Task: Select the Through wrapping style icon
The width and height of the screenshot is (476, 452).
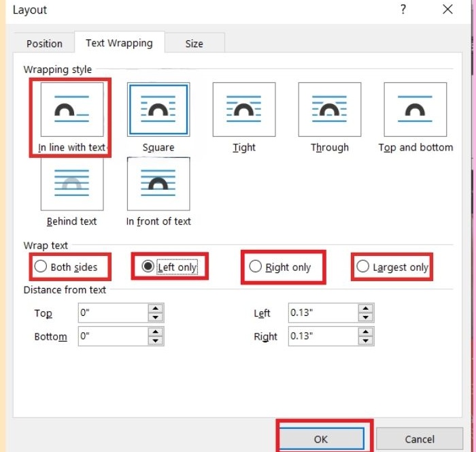Action: 329,110
